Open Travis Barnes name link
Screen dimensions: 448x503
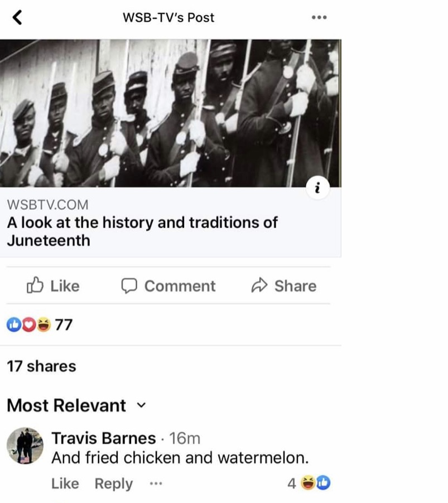tap(104, 438)
